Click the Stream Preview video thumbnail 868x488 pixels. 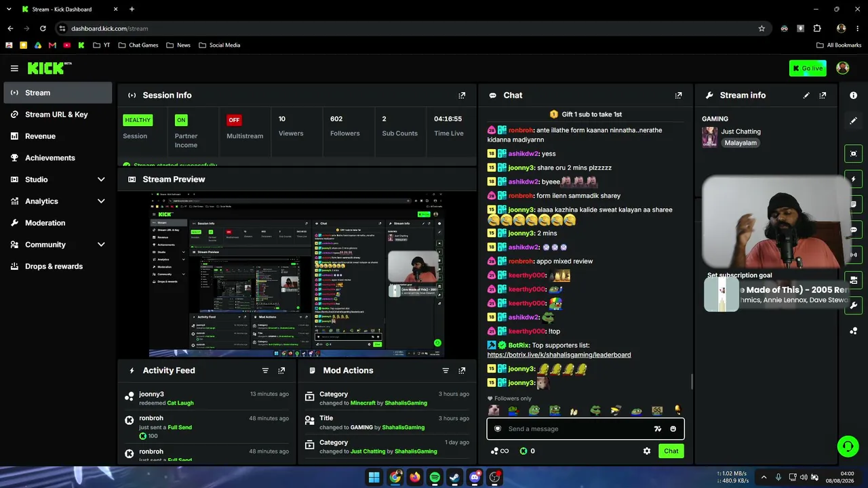(297, 274)
